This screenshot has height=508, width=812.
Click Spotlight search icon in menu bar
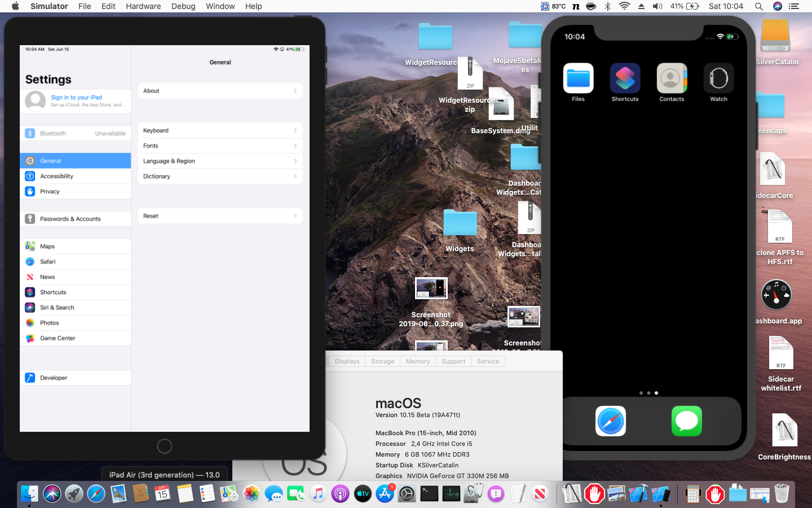pyautogui.click(x=759, y=6)
